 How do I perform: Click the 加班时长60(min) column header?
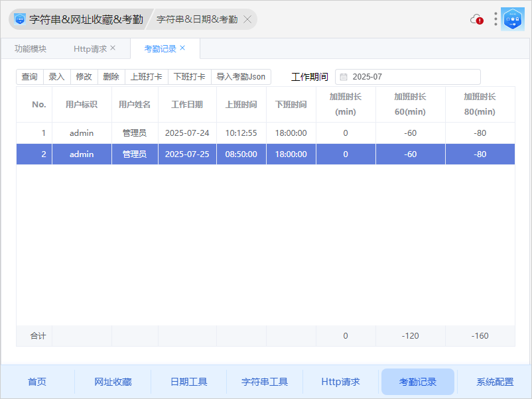pos(410,105)
